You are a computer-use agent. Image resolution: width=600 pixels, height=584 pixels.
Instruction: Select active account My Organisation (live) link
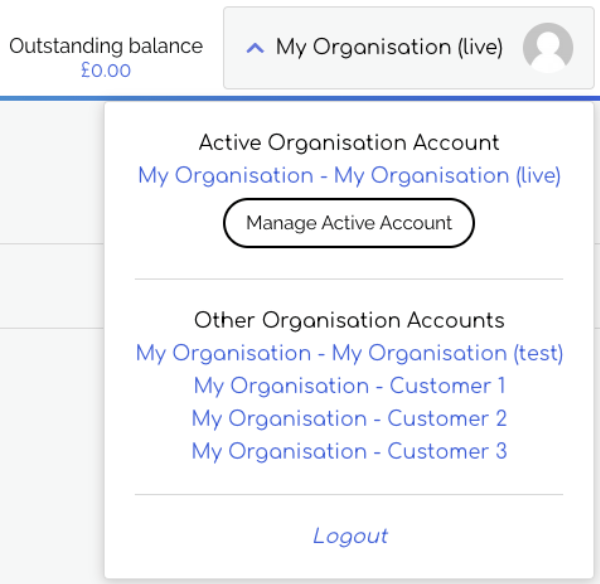(x=349, y=176)
